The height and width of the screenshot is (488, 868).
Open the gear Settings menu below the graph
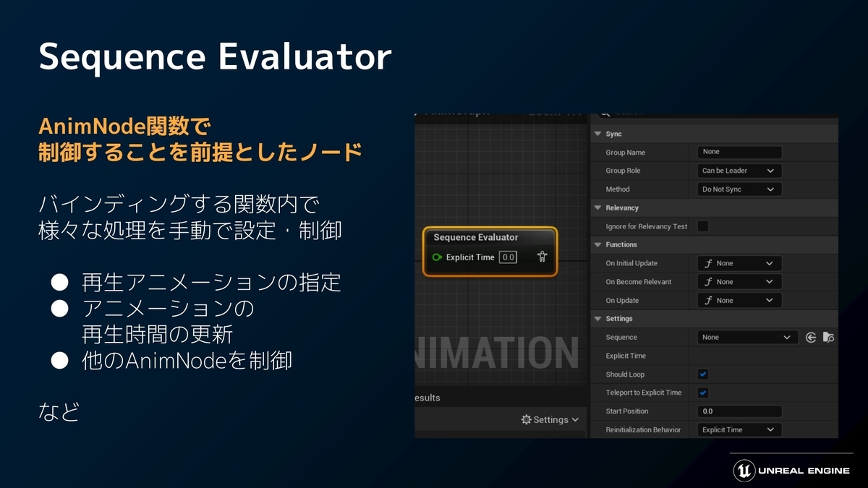click(x=550, y=419)
